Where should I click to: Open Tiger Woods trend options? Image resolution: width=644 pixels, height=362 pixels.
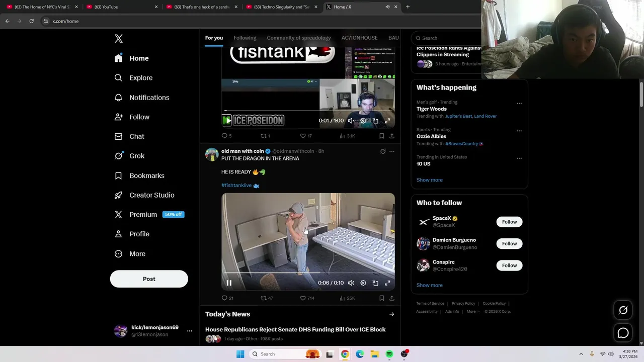point(519,104)
